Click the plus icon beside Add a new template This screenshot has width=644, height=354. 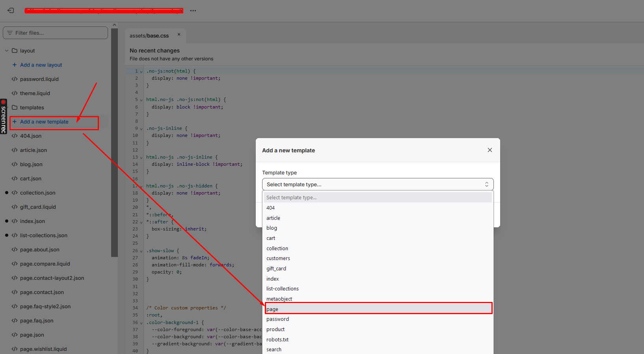(15, 122)
